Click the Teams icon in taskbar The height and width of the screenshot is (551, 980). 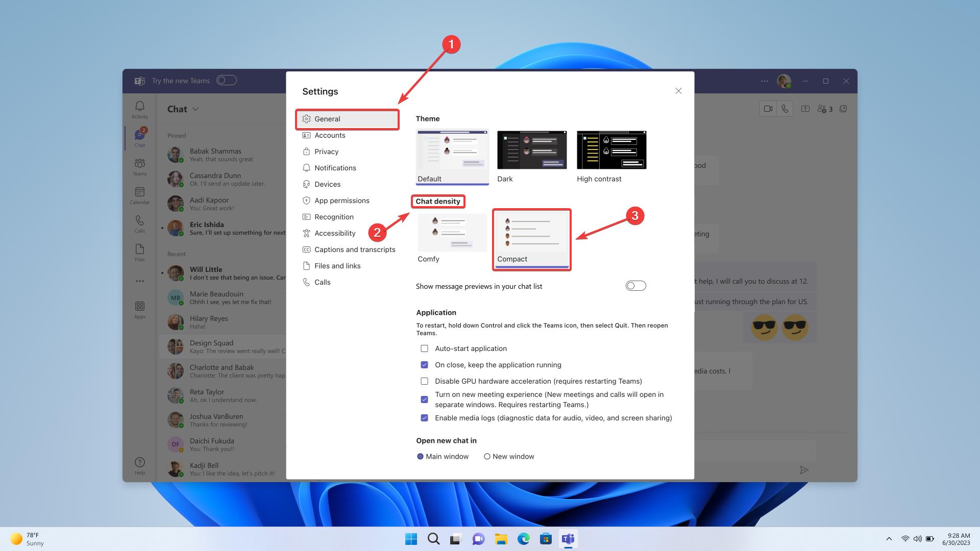(x=568, y=539)
